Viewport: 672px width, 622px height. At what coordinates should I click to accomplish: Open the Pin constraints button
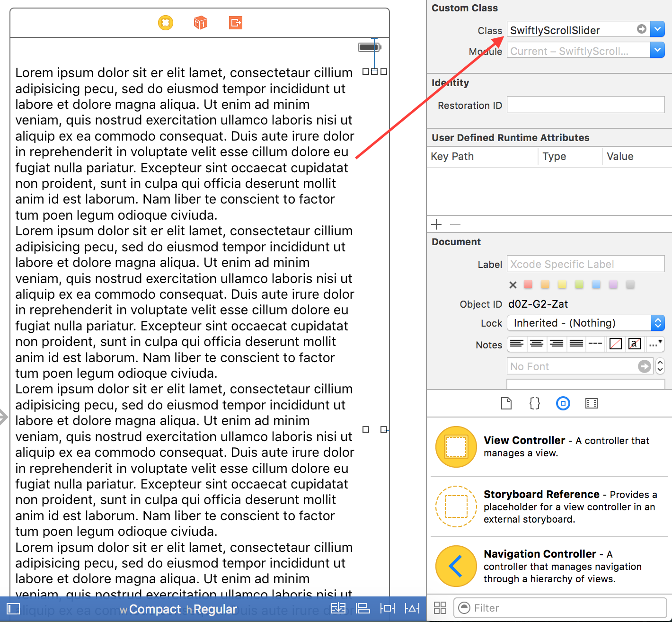click(x=388, y=608)
